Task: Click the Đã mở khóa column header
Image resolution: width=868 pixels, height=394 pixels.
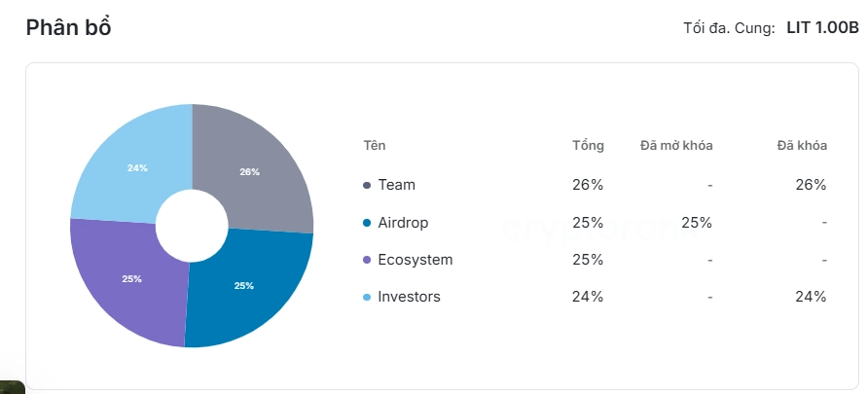Action: [676, 145]
